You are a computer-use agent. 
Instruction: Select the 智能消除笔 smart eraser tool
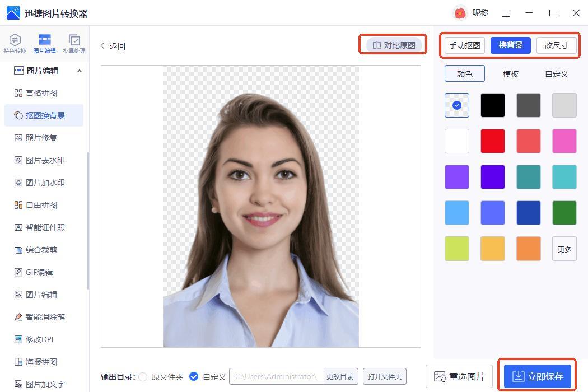point(45,317)
